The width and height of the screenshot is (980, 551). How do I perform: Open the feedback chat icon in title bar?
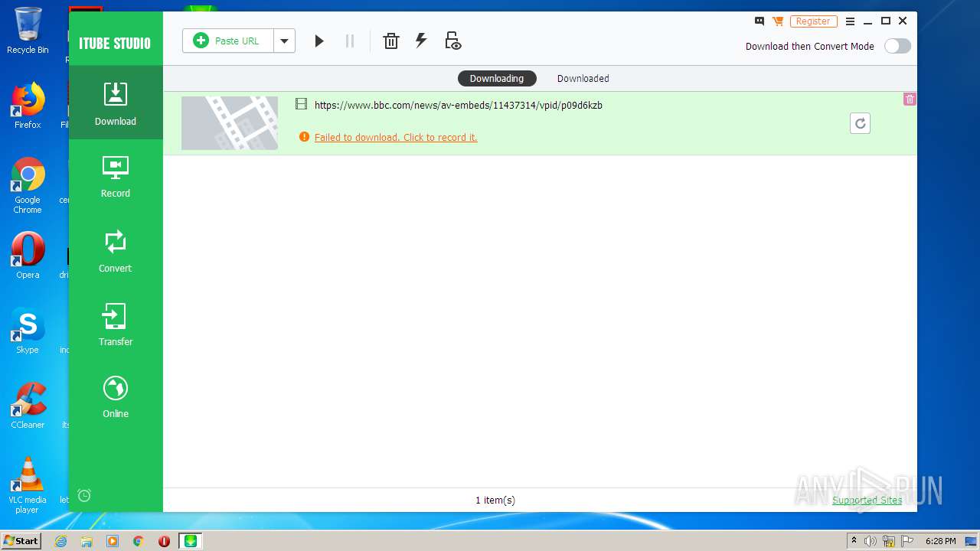coord(759,21)
